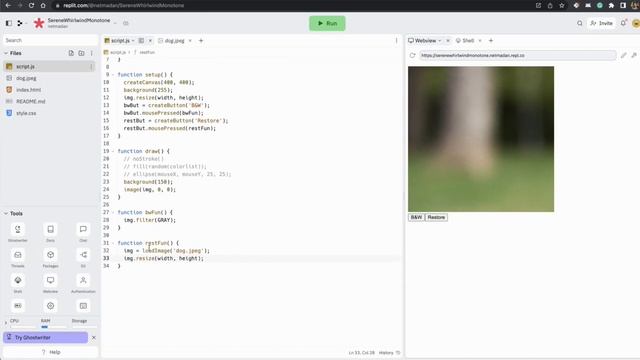
Task: Click the Try Ghostwriter button
Action: pyautogui.click(x=45, y=338)
